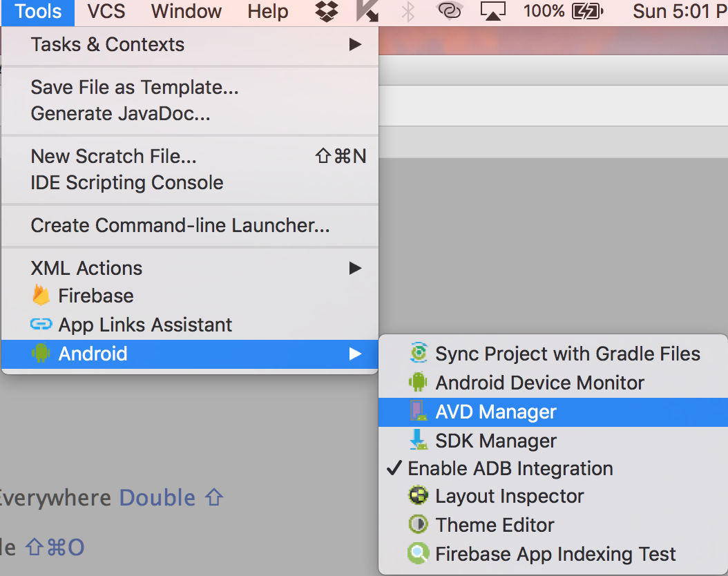This screenshot has width=728, height=576.
Task: Open the AirPlay display menu icon
Action: [x=492, y=11]
